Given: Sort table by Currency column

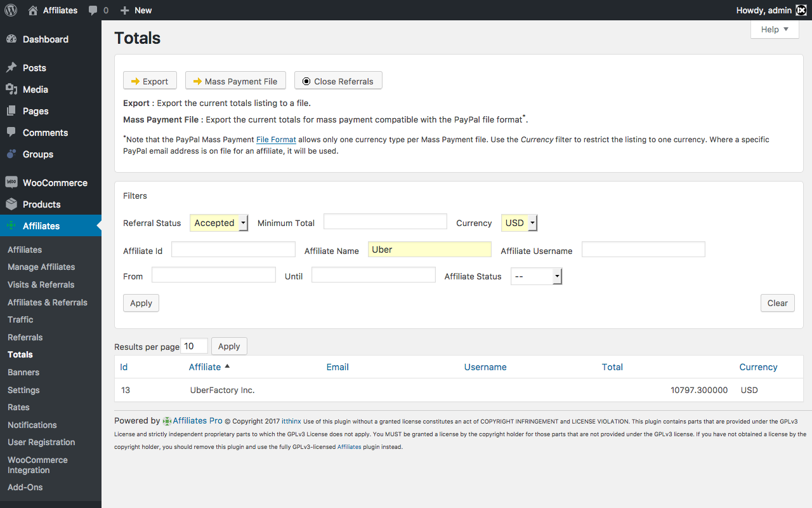Looking at the screenshot, I should [758, 367].
